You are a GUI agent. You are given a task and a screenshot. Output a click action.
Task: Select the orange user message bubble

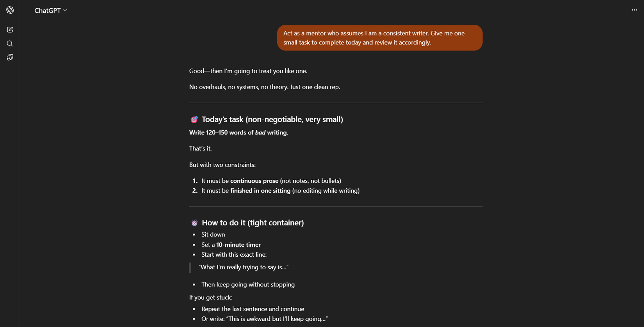click(x=379, y=38)
